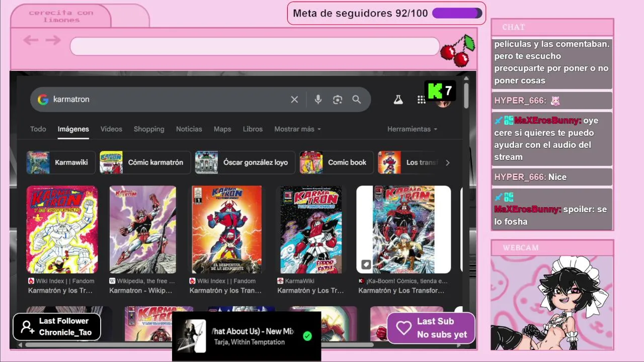Open Wikipedia Karmatron result link

(142, 286)
